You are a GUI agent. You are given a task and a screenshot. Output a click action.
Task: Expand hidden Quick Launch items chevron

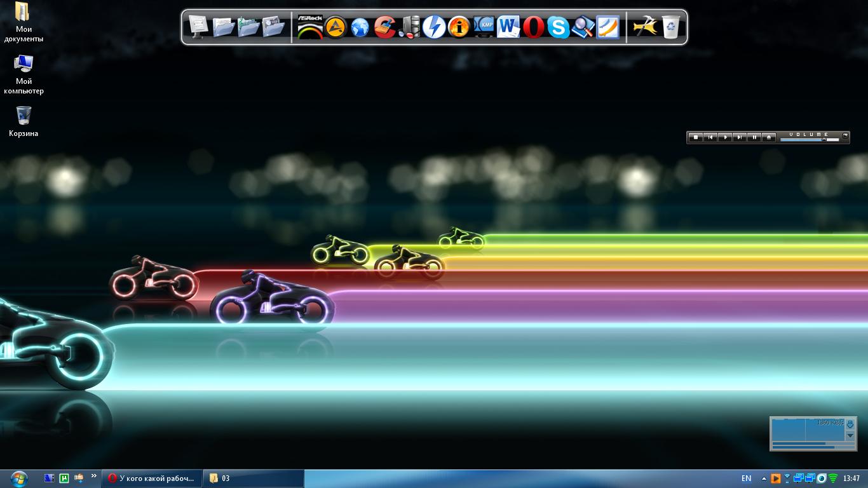[94, 476]
